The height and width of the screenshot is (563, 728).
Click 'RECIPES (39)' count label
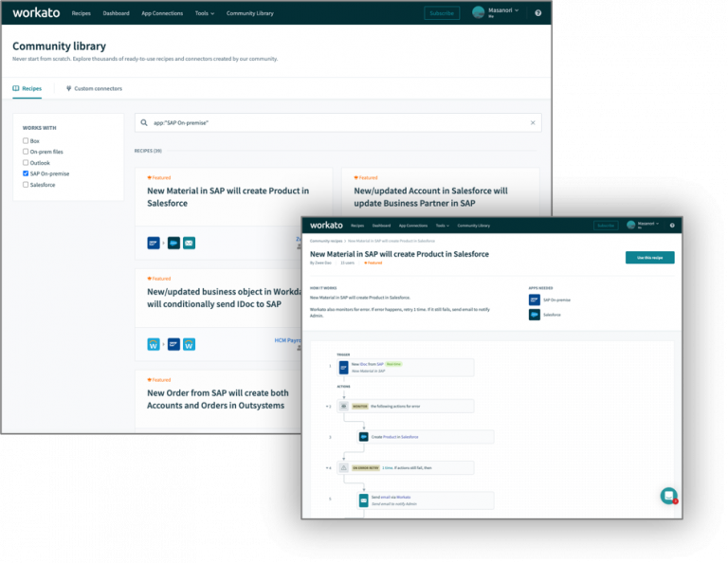(x=148, y=151)
